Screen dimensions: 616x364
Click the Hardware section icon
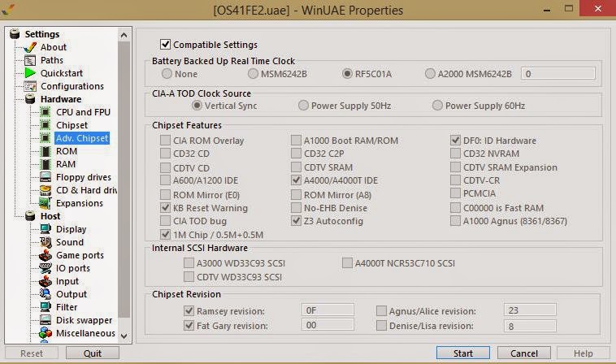point(30,99)
